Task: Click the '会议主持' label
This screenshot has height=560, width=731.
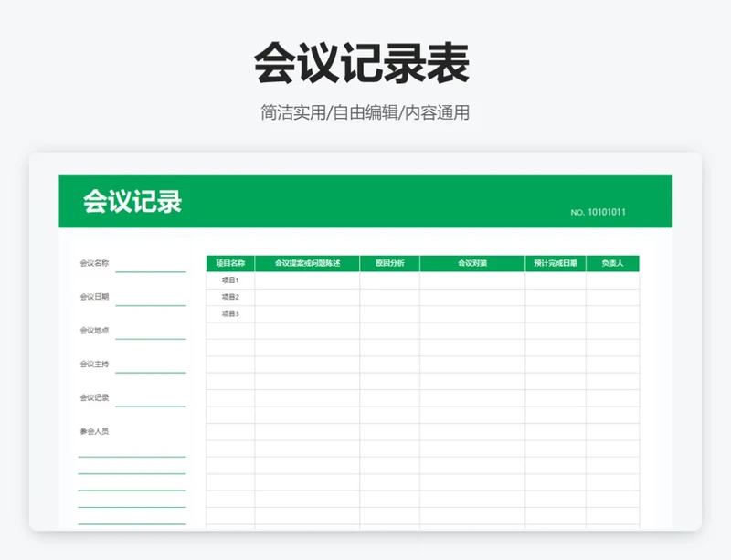Action: [94, 364]
